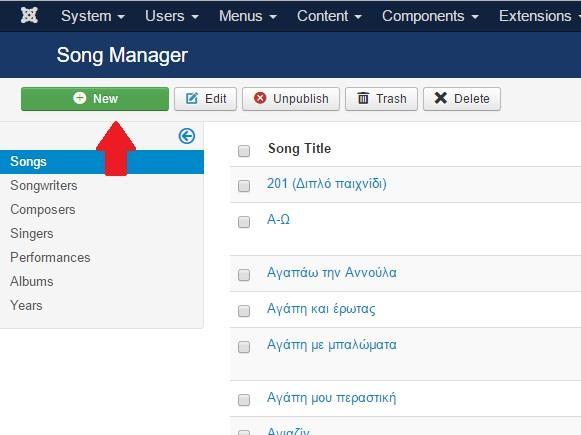Click the Joomla logo icon
This screenshot has height=435, width=581.
[29, 15]
